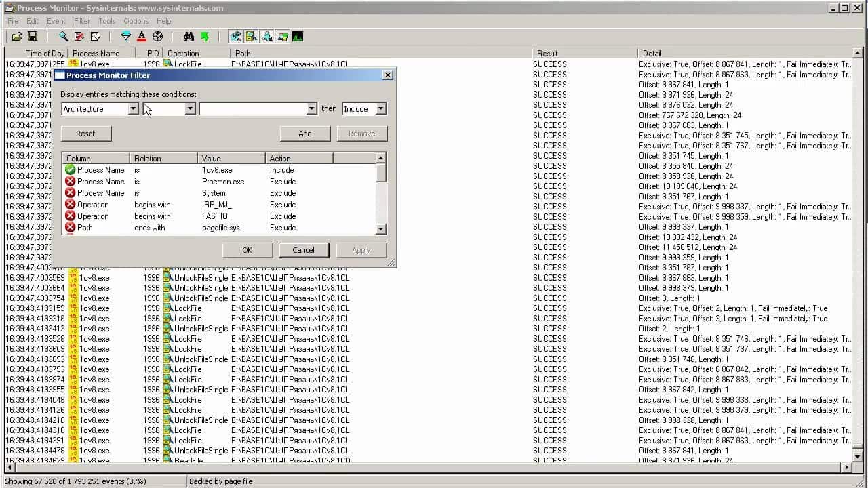Click the Open file toolbar icon
Image resolution: width=868 pixels, height=488 pixels.
coord(17,37)
